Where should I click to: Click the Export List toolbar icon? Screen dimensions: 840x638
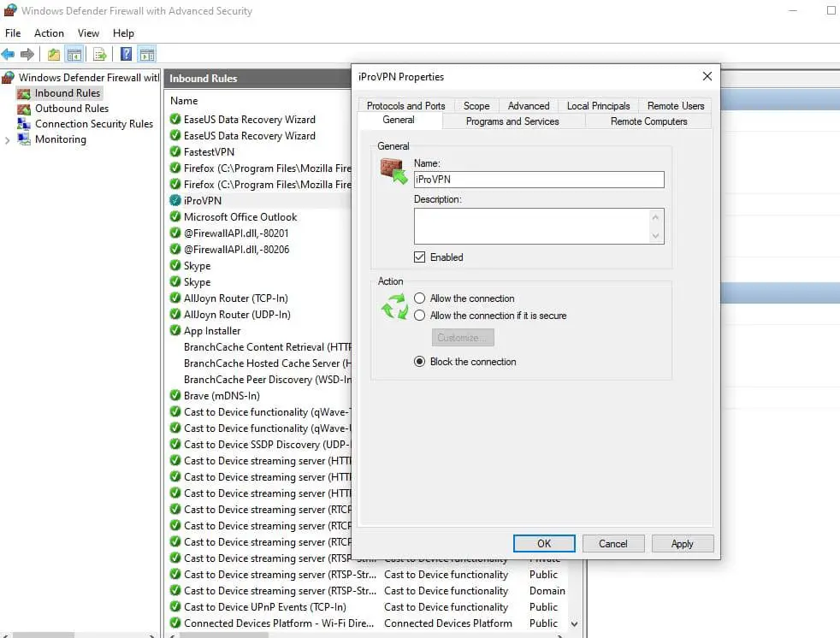click(100, 55)
